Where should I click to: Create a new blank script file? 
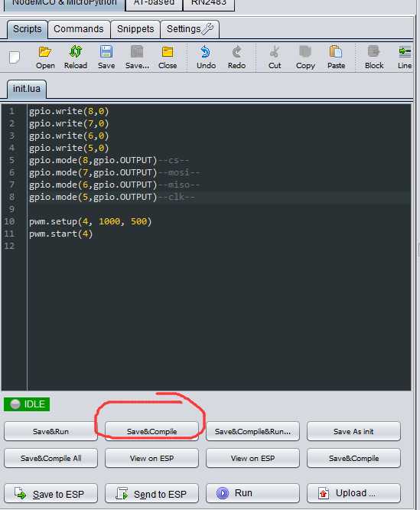(15, 57)
